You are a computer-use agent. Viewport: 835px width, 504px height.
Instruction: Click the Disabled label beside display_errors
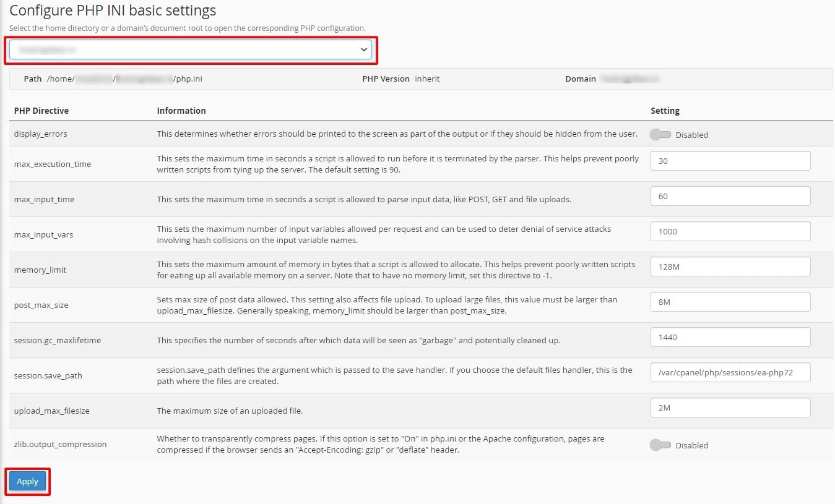coord(692,135)
